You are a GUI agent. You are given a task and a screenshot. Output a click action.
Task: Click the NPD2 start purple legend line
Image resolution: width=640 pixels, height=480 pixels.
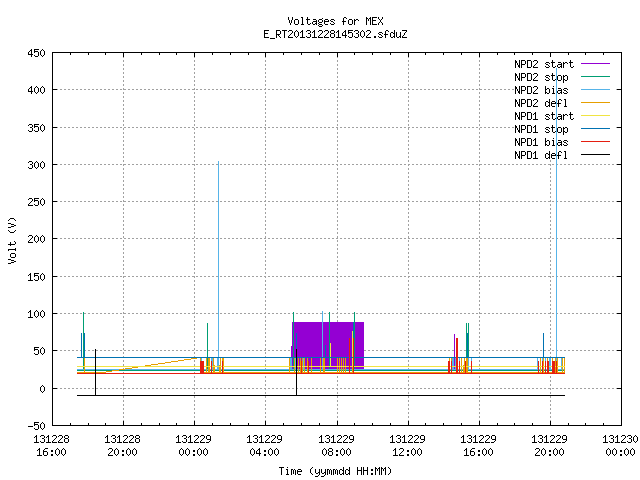(x=595, y=64)
